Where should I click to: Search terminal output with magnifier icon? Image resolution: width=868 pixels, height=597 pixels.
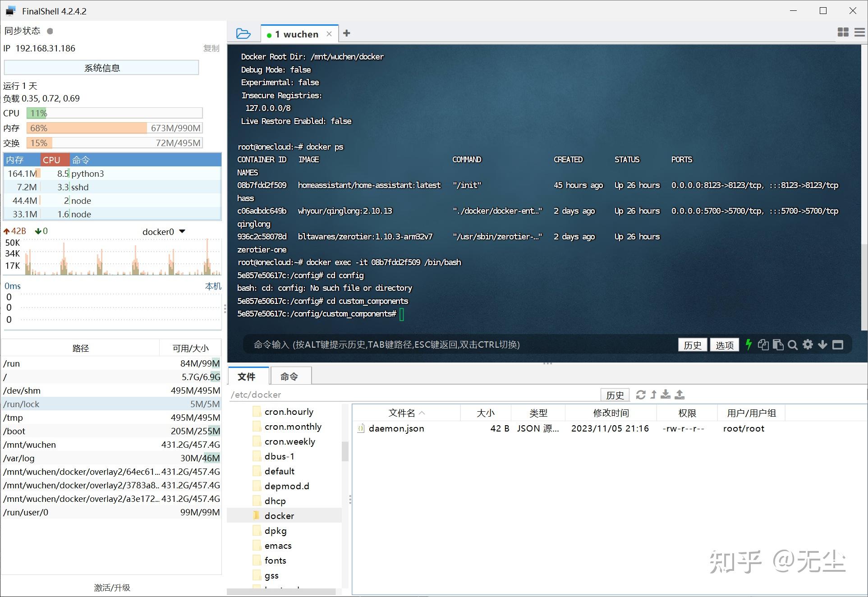point(793,344)
